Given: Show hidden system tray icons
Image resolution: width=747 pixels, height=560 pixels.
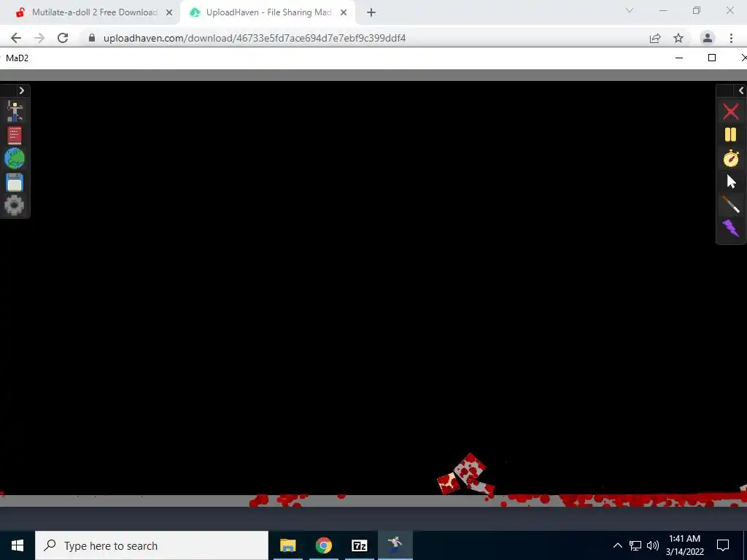Looking at the screenshot, I should tap(617, 545).
